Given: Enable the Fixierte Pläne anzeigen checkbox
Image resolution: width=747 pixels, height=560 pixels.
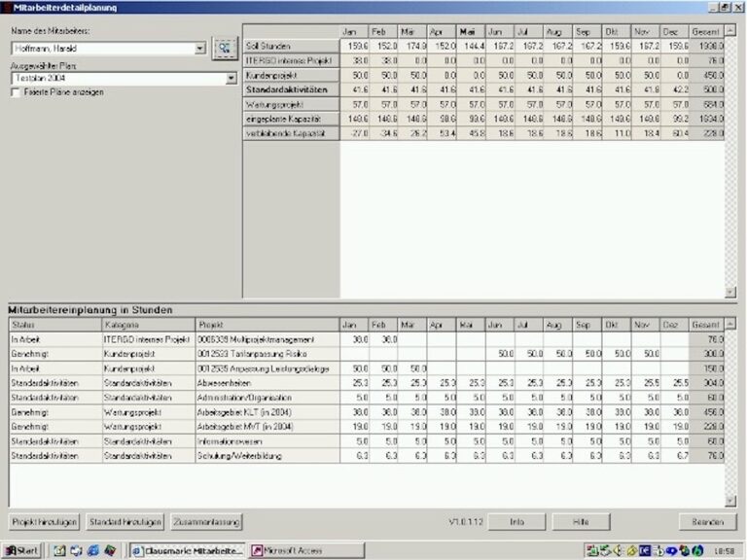Looking at the screenshot, I should [x=16, y=93].
